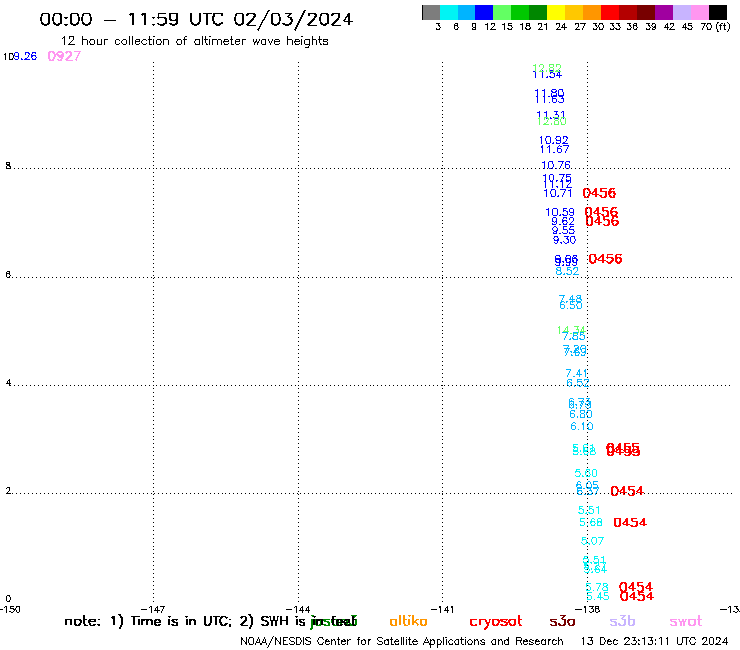The height and width of the screenshot is (650, 740).
Task: Click the latitude axis label '2'
Action: (8, 491)
